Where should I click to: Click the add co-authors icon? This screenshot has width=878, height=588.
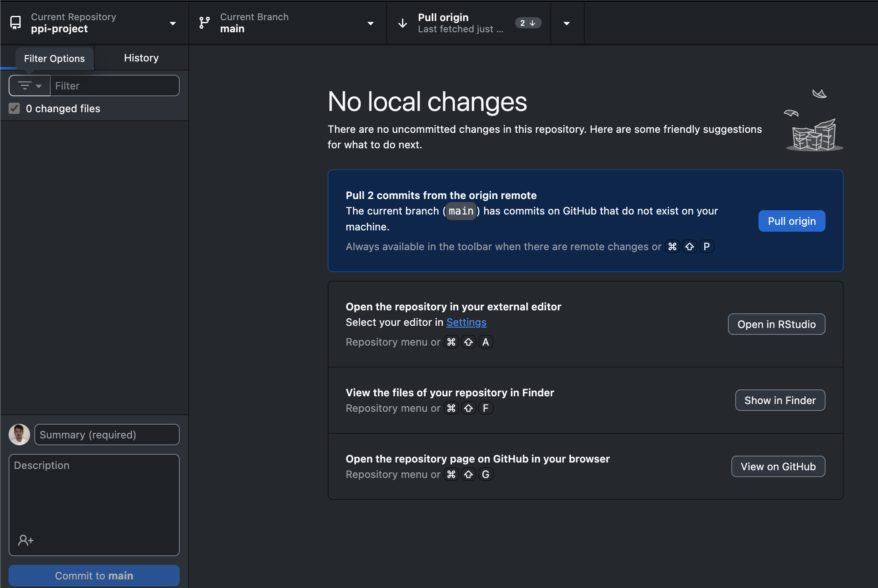coord(25,540)
